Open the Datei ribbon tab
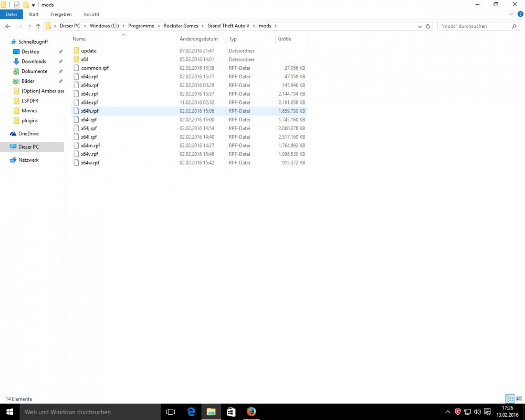This screenshot has height=420, width=525. (11, 14)
